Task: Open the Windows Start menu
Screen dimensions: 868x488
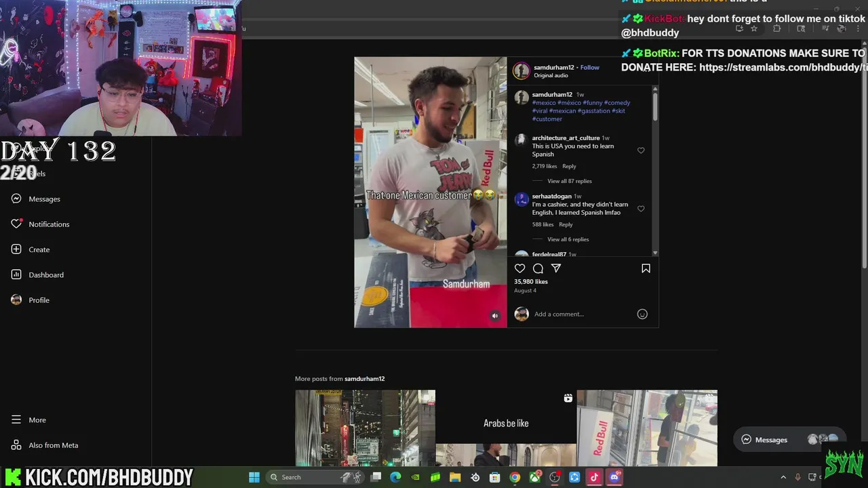Action: [x=254, y=477]
